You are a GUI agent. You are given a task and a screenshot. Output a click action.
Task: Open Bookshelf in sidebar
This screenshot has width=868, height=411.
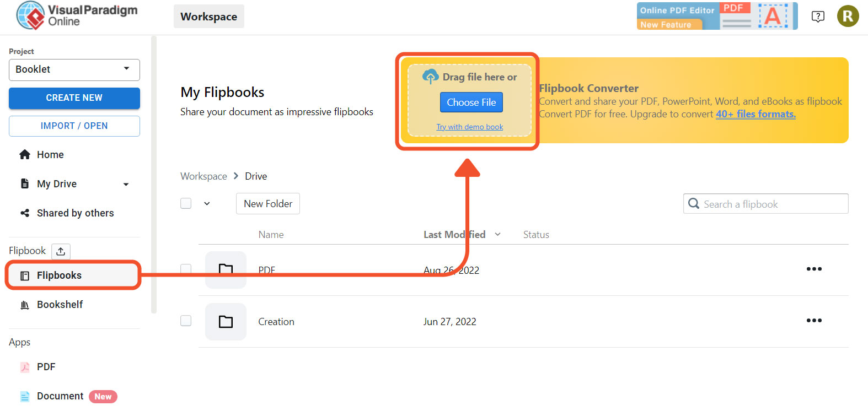pyautogui.click(x=60, y=305)
